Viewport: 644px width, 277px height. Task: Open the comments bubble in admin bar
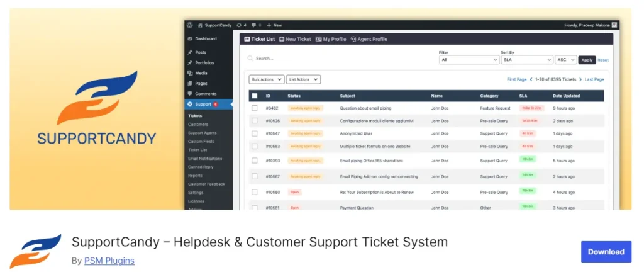pyautogui.click(x=257, y=25)
